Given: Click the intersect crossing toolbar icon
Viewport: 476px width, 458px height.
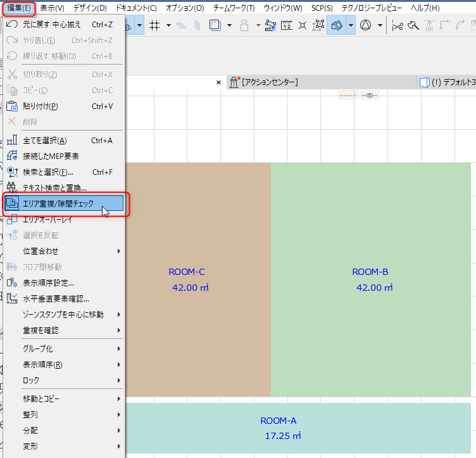Looking at the screenshot, I should tap(303, 25).
